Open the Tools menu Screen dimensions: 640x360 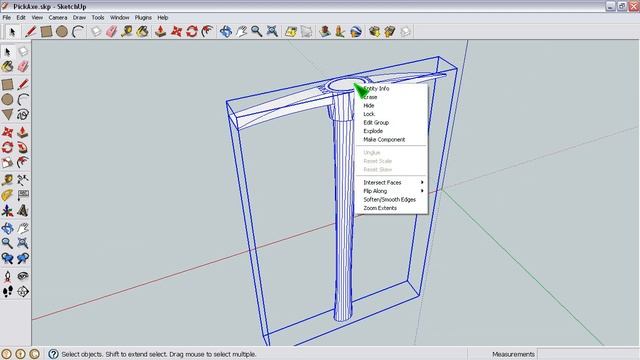pos(98,18)
